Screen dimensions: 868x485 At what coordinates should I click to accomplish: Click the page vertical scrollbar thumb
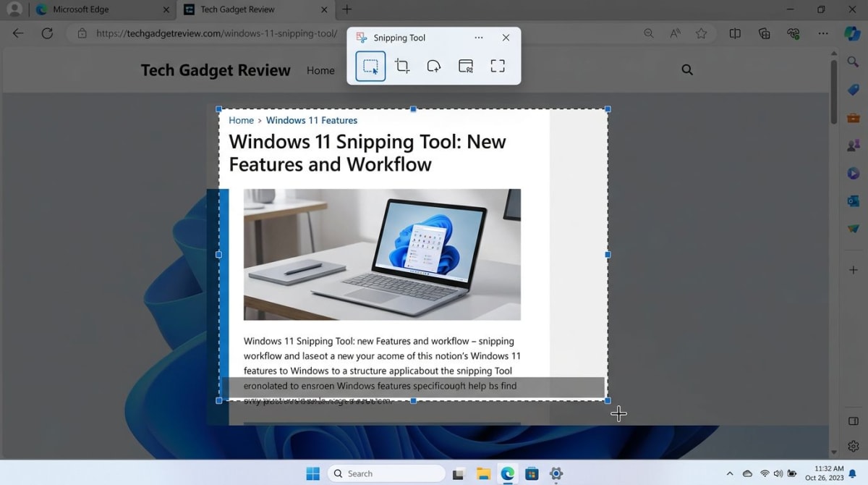(833, 90)
